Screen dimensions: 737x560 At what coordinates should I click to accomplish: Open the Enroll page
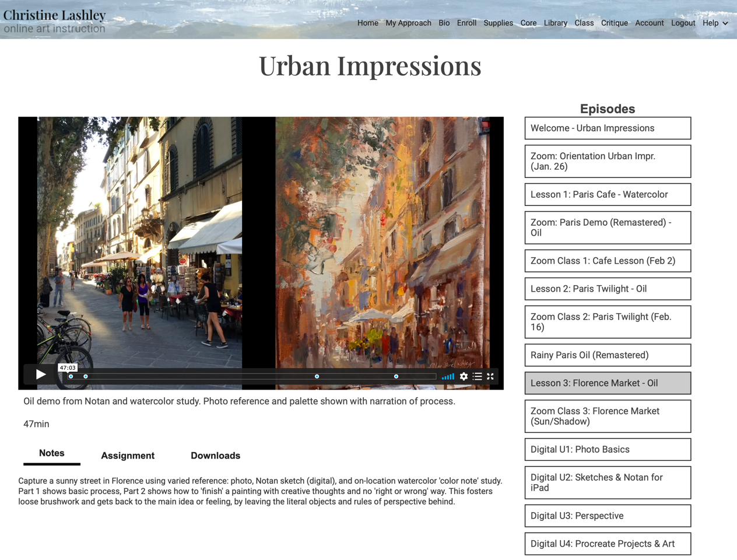tap(466, 23)
